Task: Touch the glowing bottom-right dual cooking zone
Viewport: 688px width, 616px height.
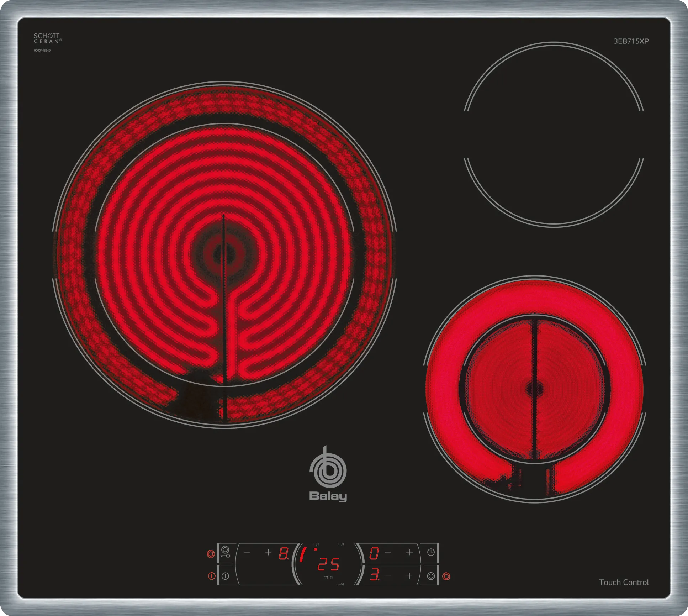Action: point(535,389)
